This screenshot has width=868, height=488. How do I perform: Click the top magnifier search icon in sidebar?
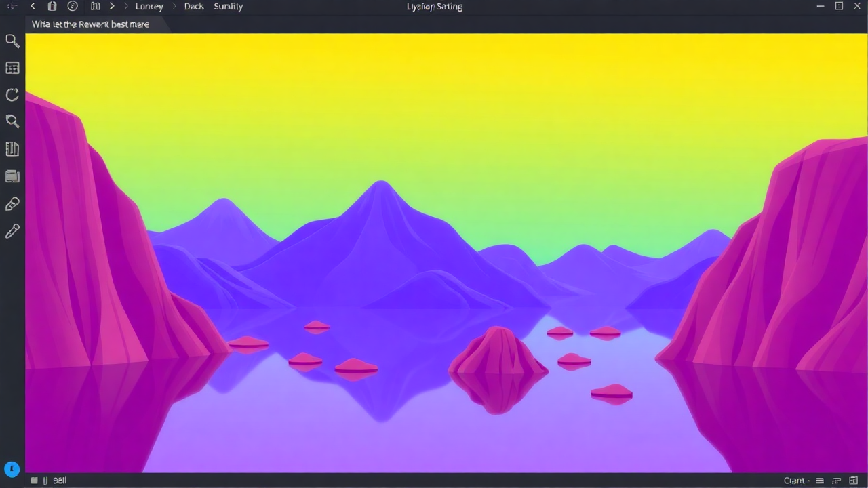tap(12, 41)
